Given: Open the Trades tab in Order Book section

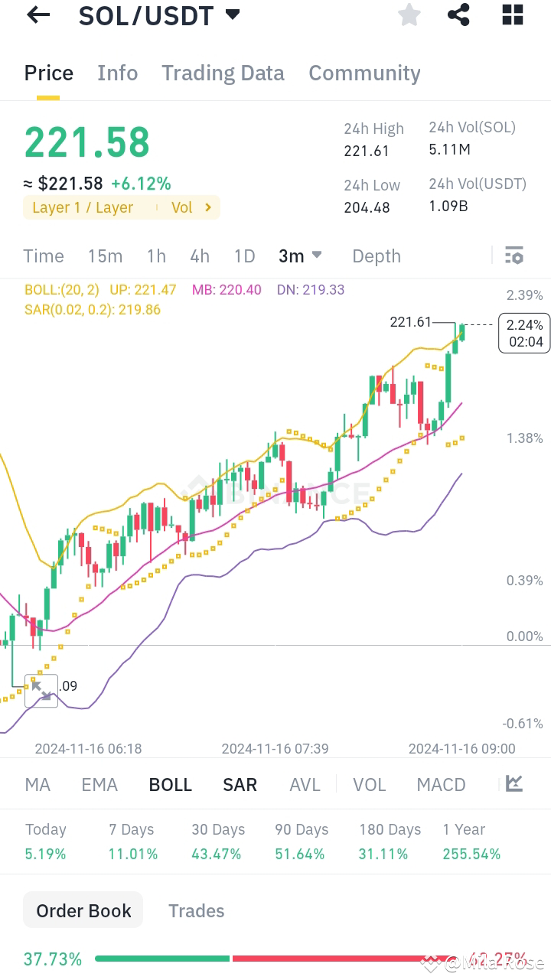Looking at the screenshot, I should [x=196, y=910].
